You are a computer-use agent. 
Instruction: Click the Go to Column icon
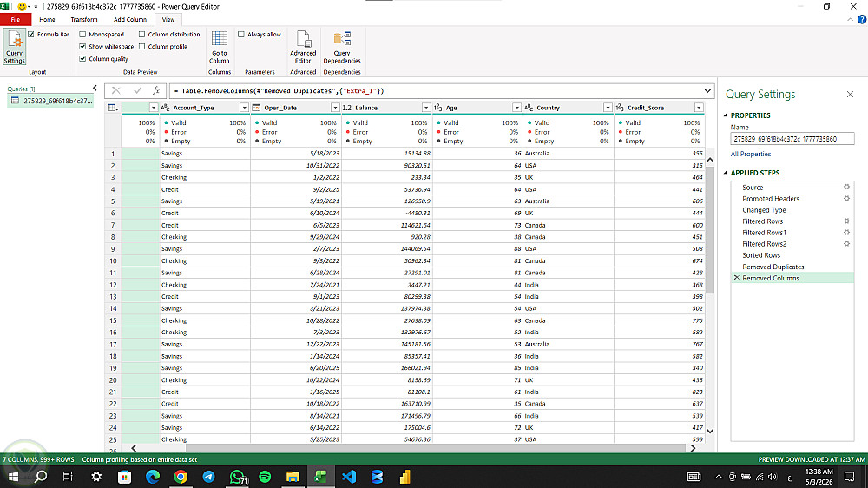click(x=220, y=48)
